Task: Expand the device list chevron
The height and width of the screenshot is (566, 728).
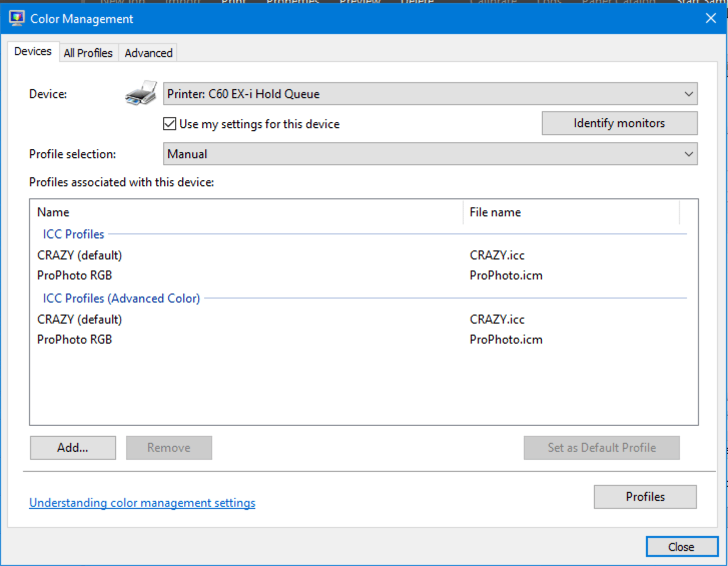Action: [x=690, y=94]
